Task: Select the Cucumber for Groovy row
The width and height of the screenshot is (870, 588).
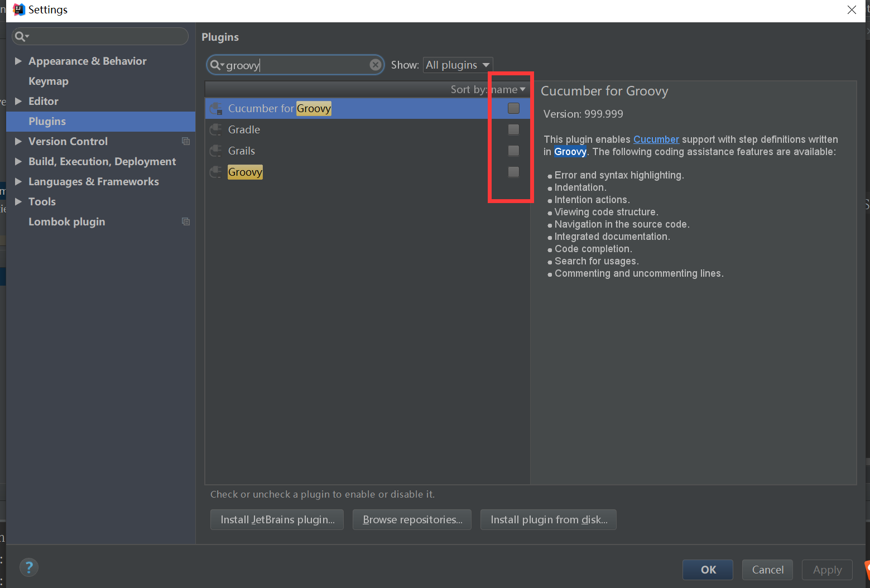Action: pos(367,108)
